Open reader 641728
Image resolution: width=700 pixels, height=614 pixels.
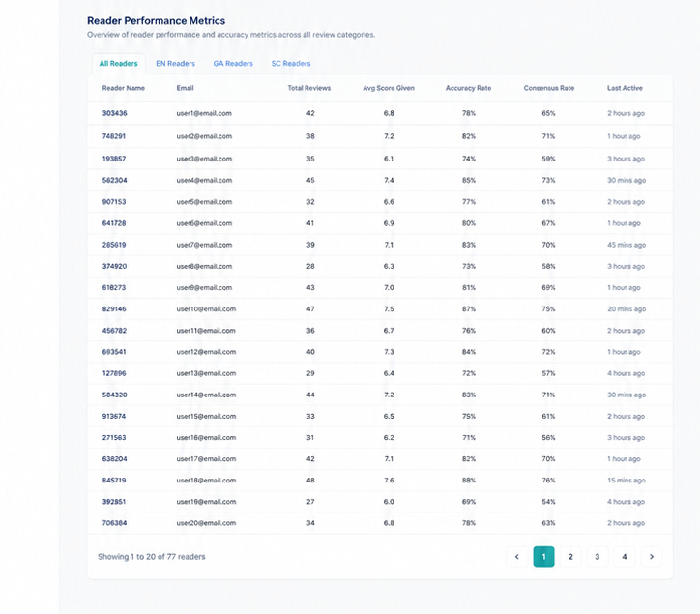[x=114, y=223]
